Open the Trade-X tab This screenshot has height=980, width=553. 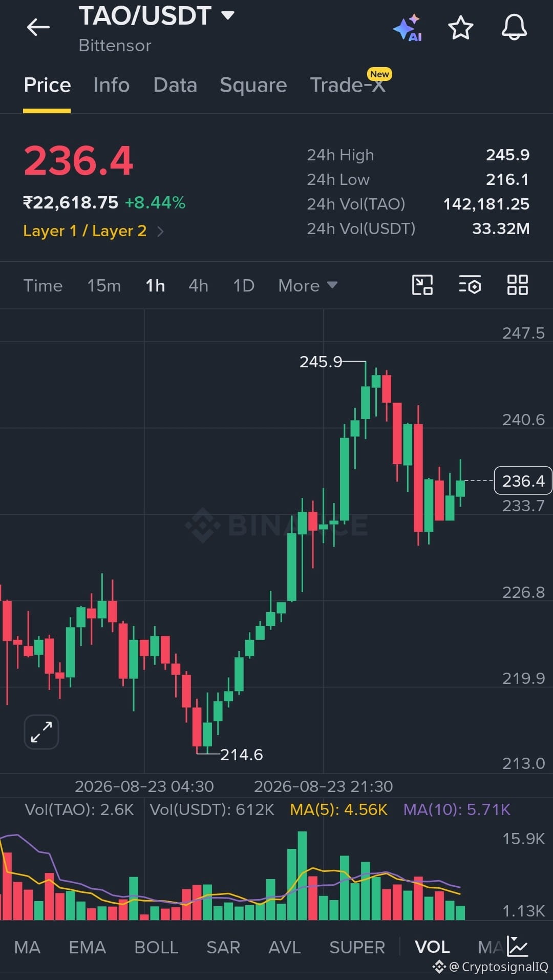coord(348,85)
